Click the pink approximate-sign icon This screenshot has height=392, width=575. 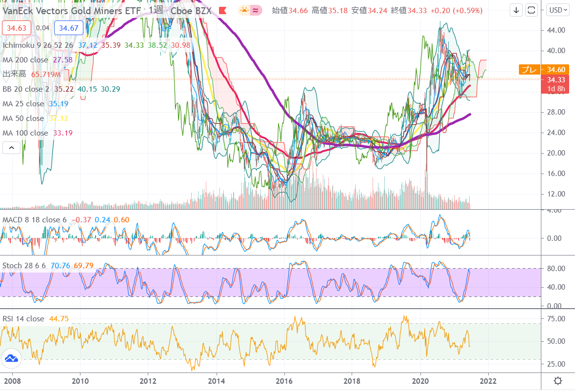click(256, 10)
